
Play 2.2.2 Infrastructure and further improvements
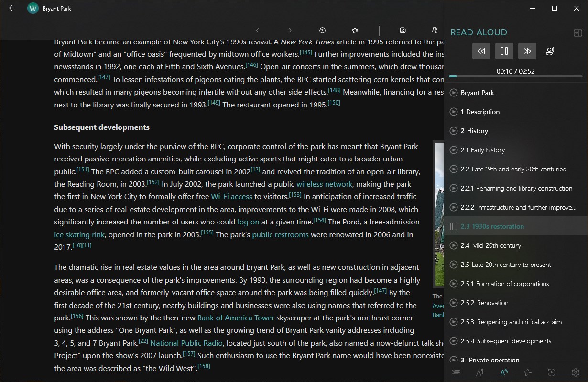click(x=454, y=207)
